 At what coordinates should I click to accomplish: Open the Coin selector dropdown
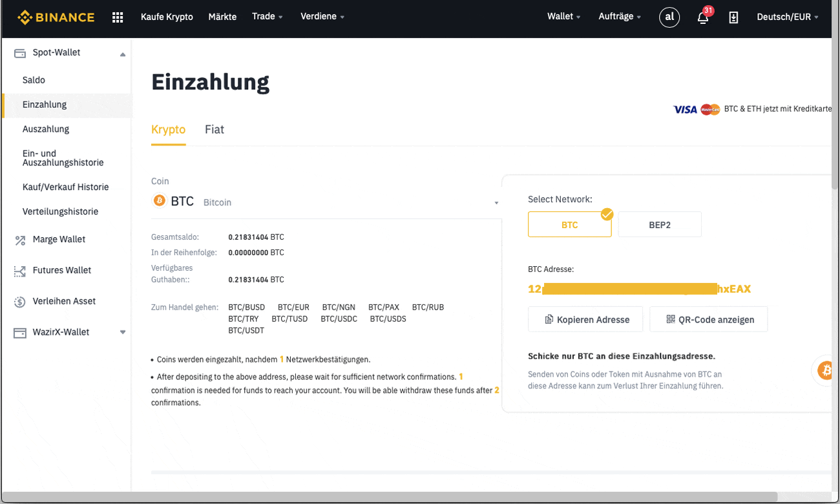[x=496, y=202]
